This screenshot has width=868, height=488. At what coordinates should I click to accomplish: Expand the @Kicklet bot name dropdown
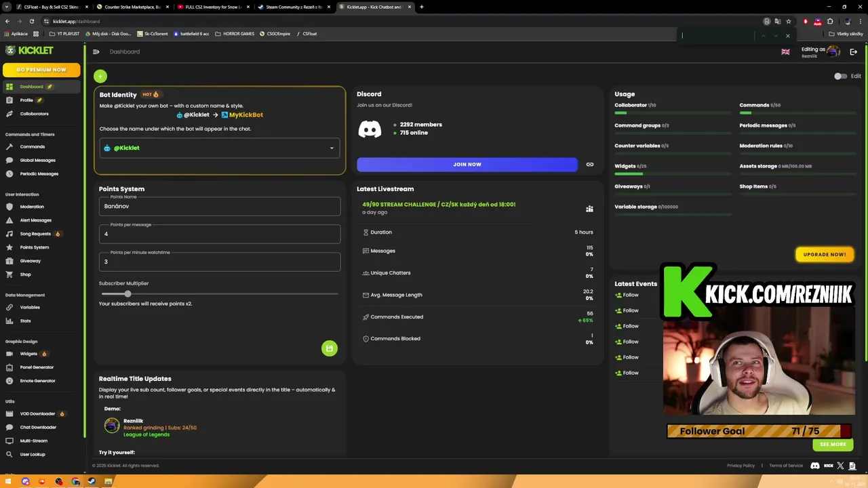coord(220,148)
